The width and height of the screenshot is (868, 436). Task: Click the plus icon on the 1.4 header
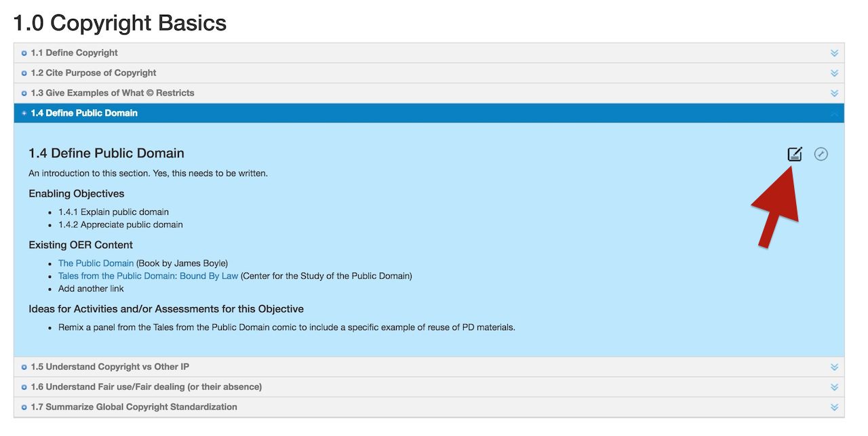tap(24, 113)
